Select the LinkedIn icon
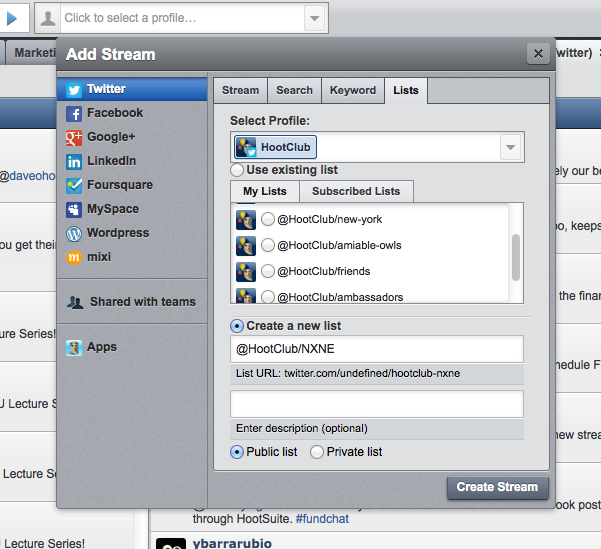Screen dimensions: 601x549 [74, 162]
